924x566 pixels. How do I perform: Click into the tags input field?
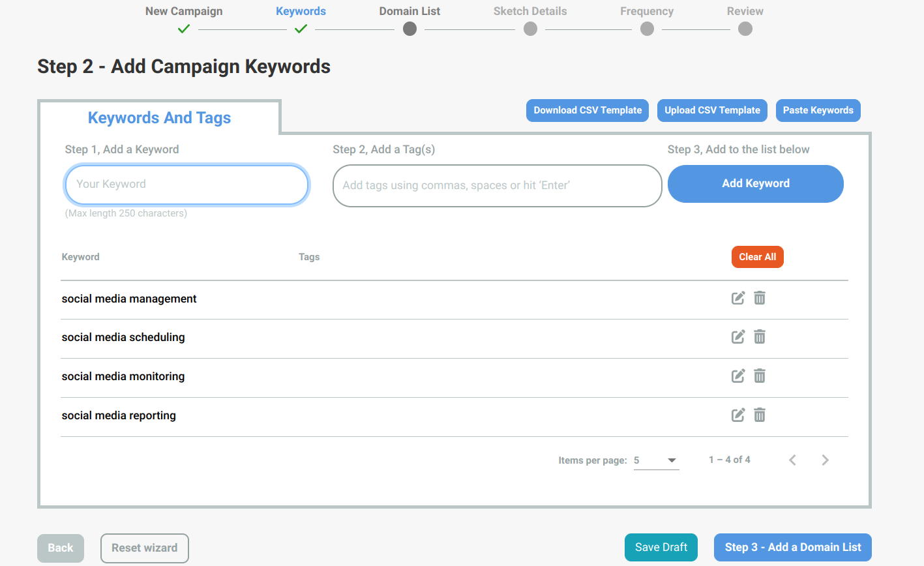[x=497, y=186]
